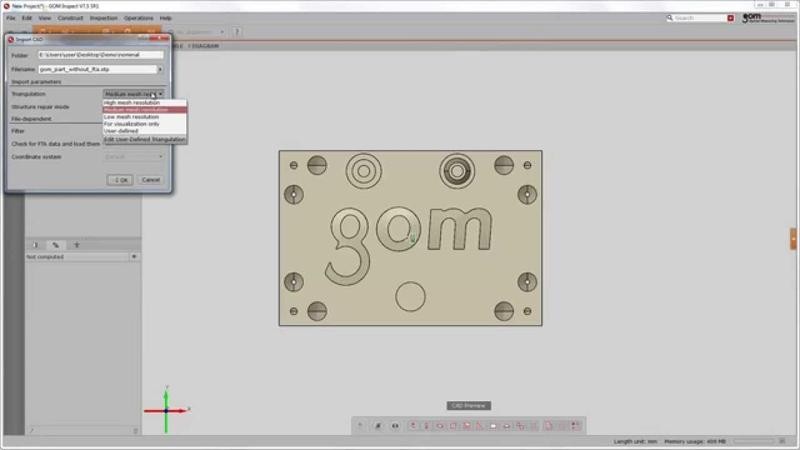Click the first icon in bottom view toolbar

point(361,426)
